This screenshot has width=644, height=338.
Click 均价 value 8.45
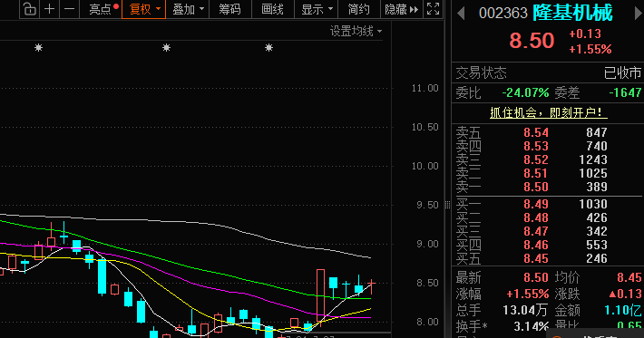(x=629, y=277)
